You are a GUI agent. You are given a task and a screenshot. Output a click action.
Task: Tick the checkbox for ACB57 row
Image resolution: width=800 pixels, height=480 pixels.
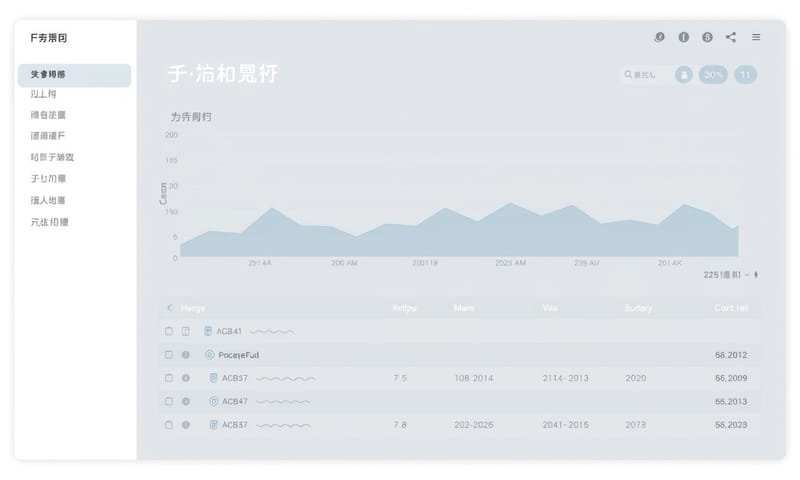(x=168, y=378)
